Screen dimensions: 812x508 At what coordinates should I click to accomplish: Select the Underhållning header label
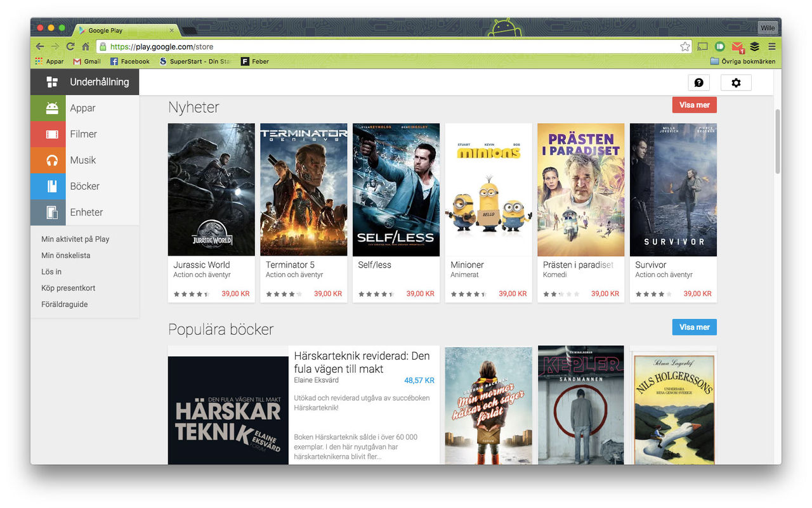100,82
